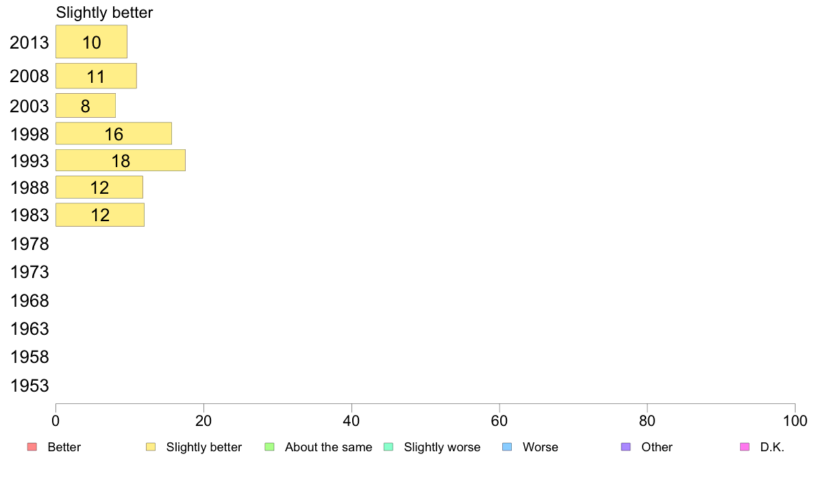Click the yellow Slightly better legend swatch
This screenshot has width=814, height=504.
tap(151, 447)
